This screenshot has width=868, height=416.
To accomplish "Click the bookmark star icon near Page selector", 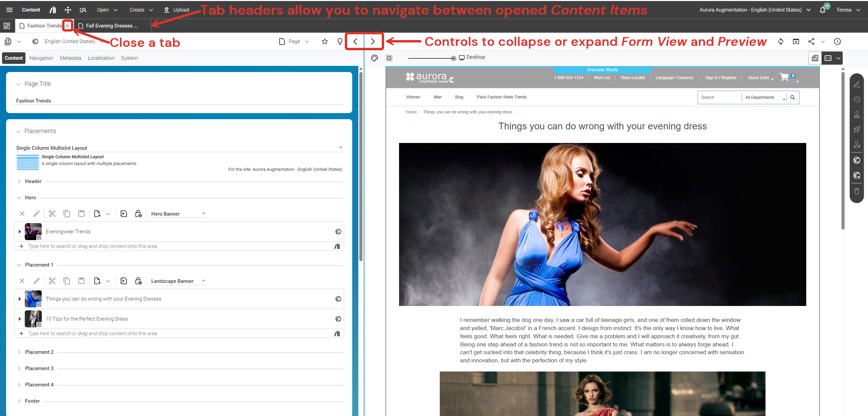I will [324, 41].
